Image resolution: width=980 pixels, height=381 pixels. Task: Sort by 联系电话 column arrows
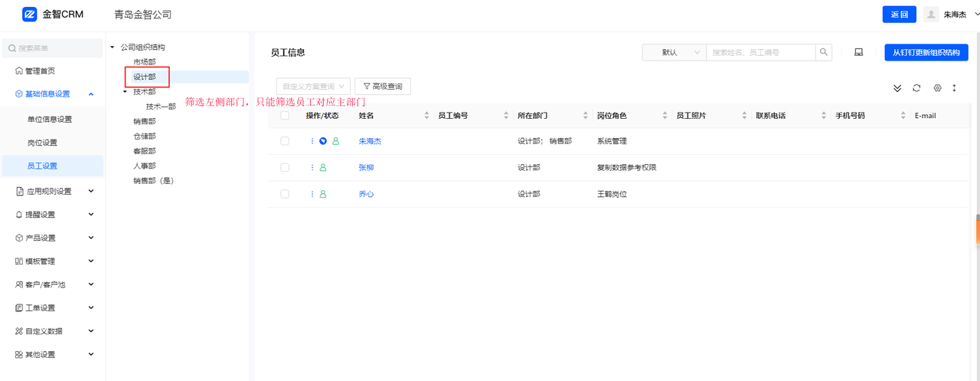click(x=825, y=116)
